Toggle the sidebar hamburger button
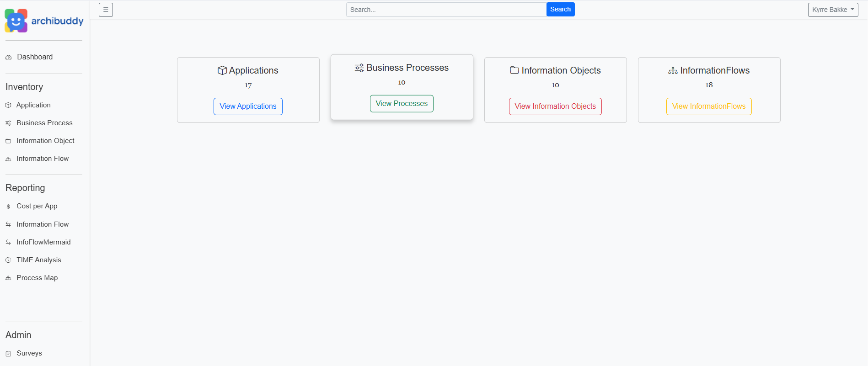The height and width of the screenshot is (366, 868). coord(106,10)
